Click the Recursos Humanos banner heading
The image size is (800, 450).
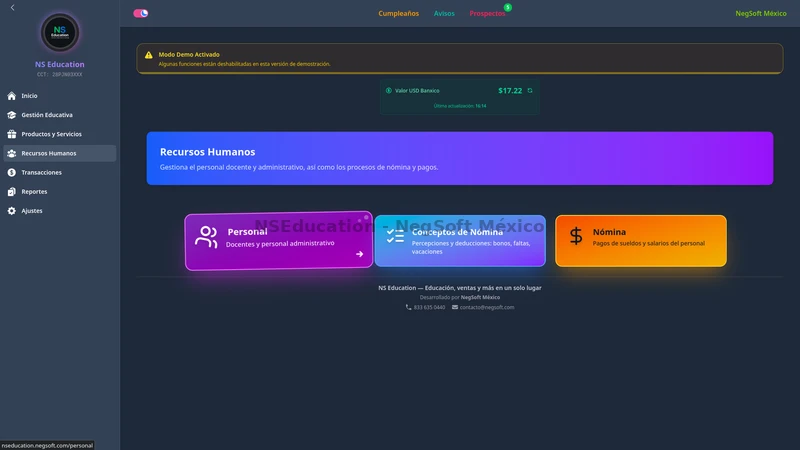pos(208,152)
